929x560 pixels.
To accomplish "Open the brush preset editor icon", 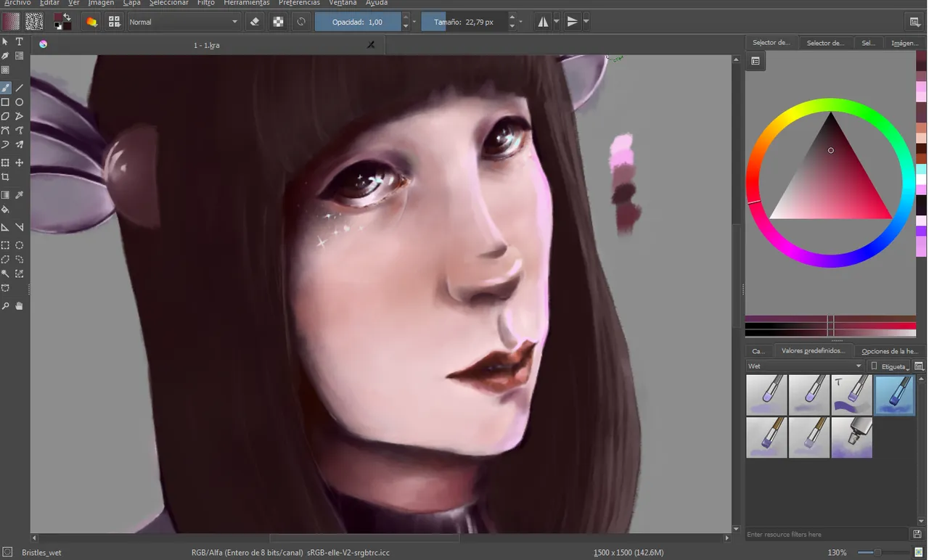I will [x=91, y=22].
